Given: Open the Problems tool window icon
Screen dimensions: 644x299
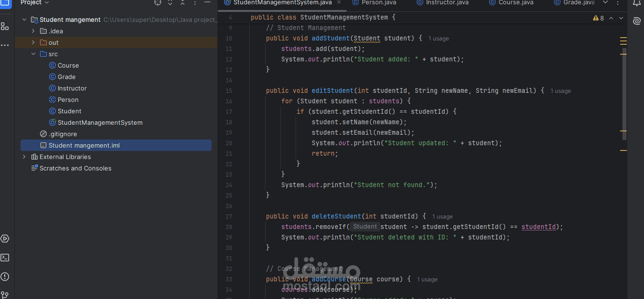Looking at the screenshot, I should point(5,277).
